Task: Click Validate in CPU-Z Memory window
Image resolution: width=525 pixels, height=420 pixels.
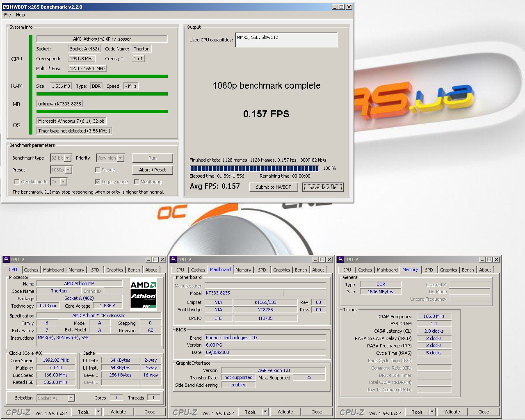Action: tap(452, 412)
